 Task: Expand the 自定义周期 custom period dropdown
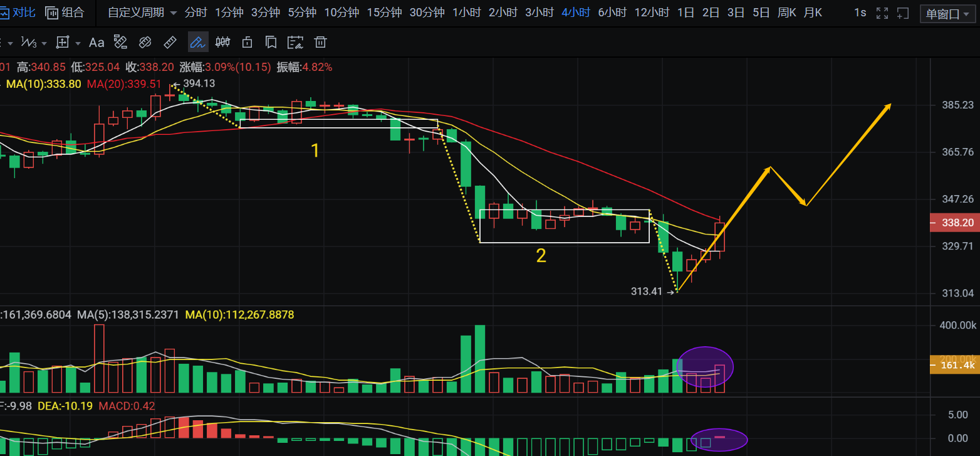tap(142, 13)
